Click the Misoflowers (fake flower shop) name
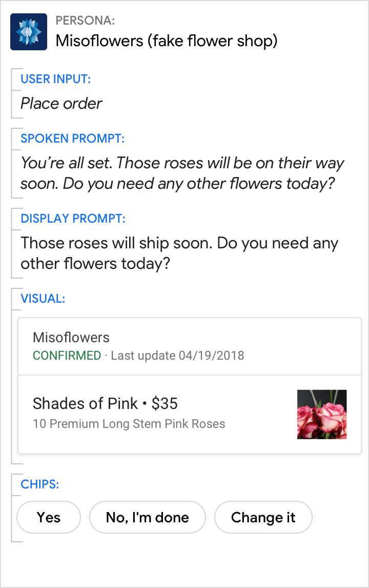The height and width of the screenshot is (588, 369). pos(166,41)
